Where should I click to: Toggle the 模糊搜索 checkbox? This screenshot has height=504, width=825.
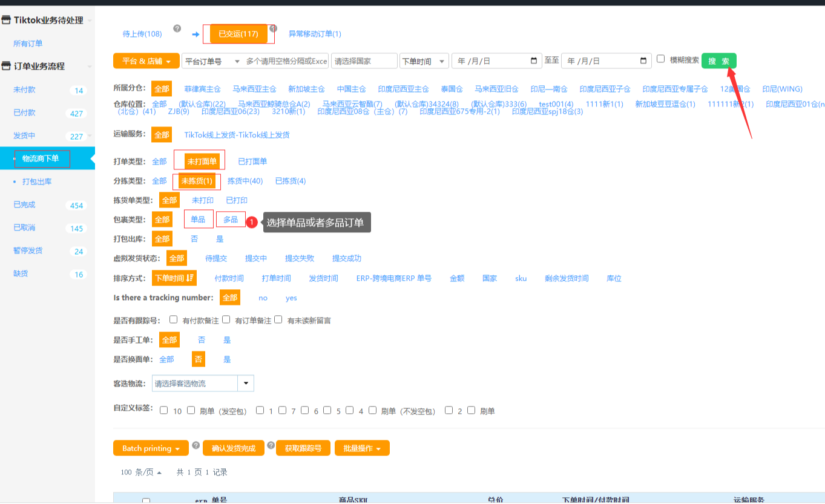661,59
